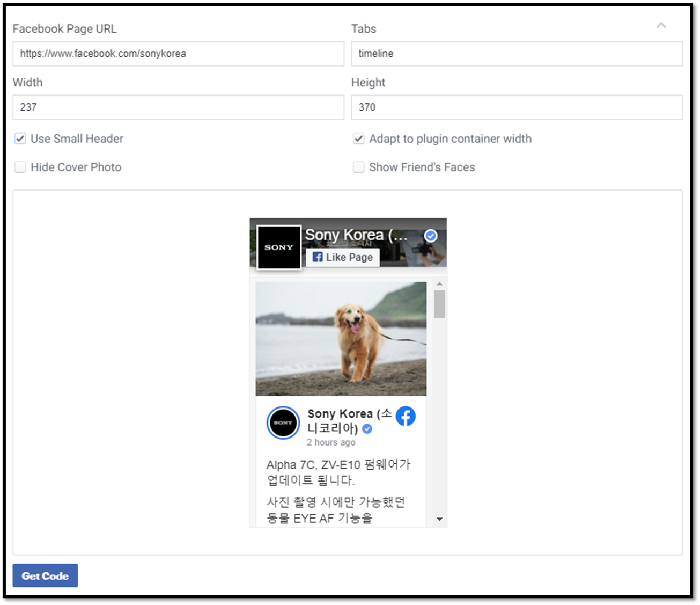The image size is (700, 605).
Task: Click the round Sony avatar in the post
Action: (x=283, y=422)
